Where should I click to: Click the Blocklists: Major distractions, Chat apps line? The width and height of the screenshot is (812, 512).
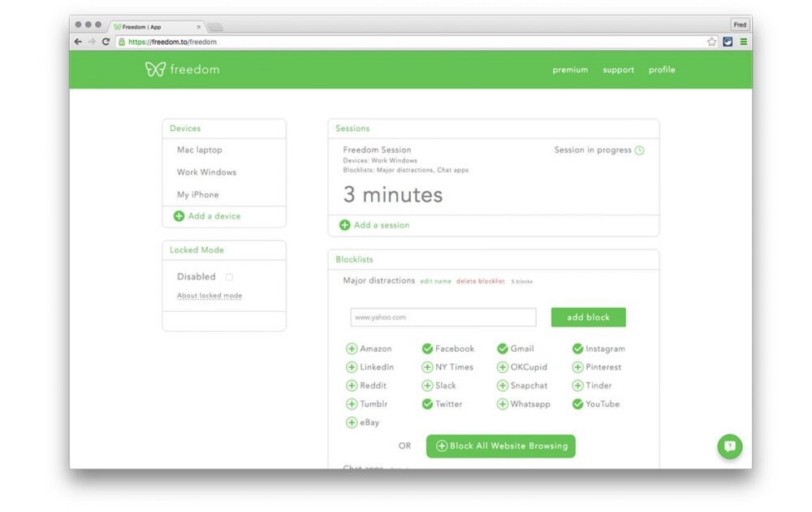(x=405, y=170)
